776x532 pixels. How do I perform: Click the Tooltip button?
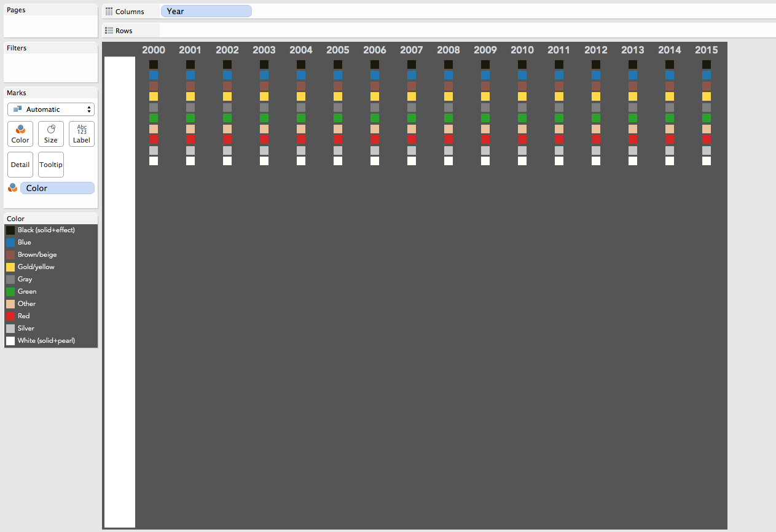pos(51,165)
